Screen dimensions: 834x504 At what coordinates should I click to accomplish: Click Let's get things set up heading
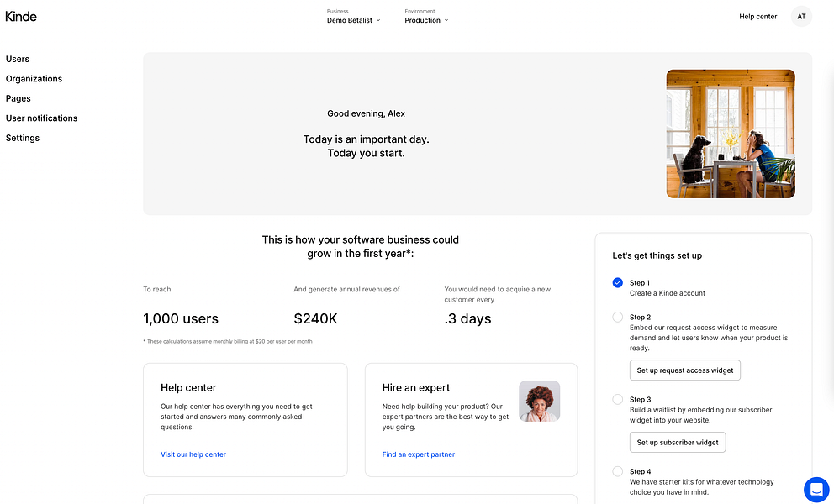pos(657,255)
